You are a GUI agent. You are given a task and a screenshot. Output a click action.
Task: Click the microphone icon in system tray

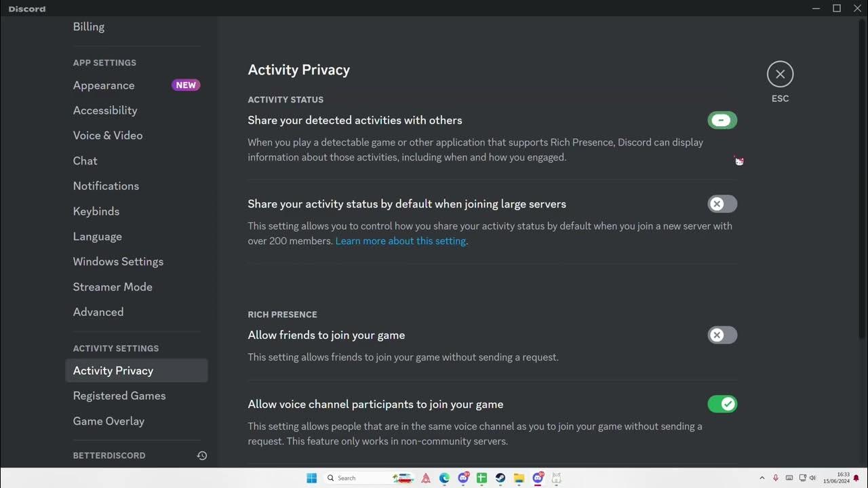[776, 478]
